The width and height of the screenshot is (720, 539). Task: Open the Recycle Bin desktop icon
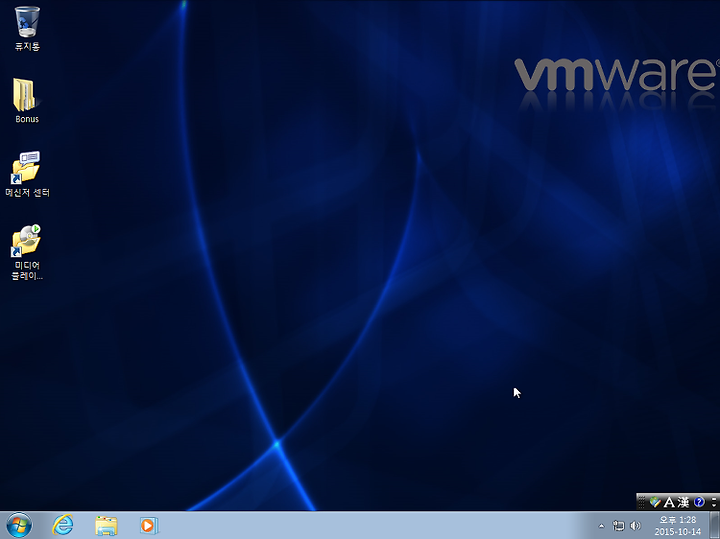click(27, 28)
